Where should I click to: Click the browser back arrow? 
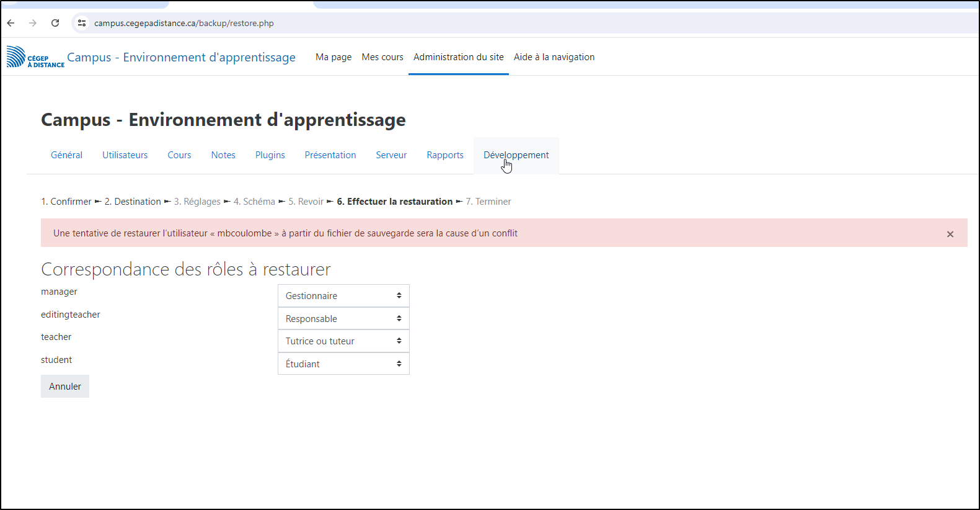tap(11, 23)
